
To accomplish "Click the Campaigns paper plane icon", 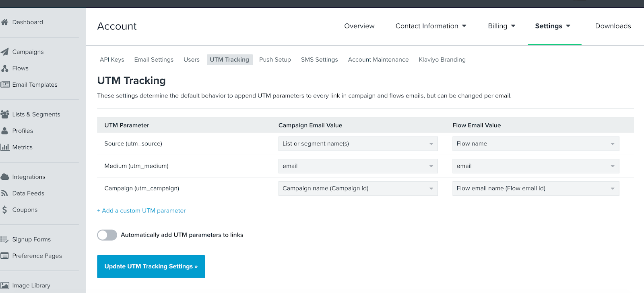I will (x=4, y=52).
